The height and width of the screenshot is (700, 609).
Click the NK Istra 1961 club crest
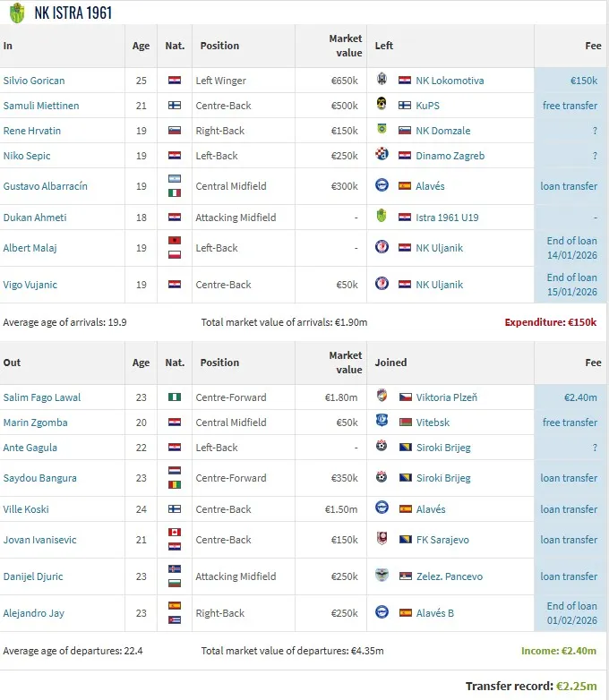pos(17,13)
